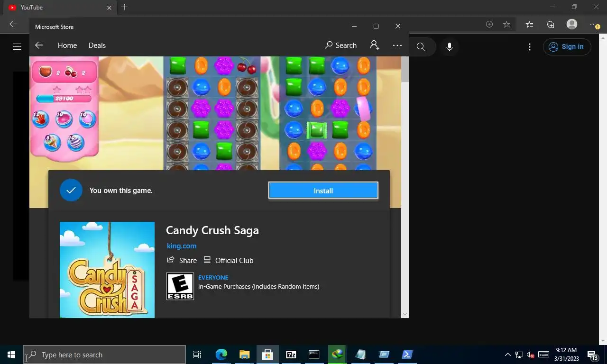Click the ESRB rating badge
Screen dimensions: 607x364
click(180, 286)
